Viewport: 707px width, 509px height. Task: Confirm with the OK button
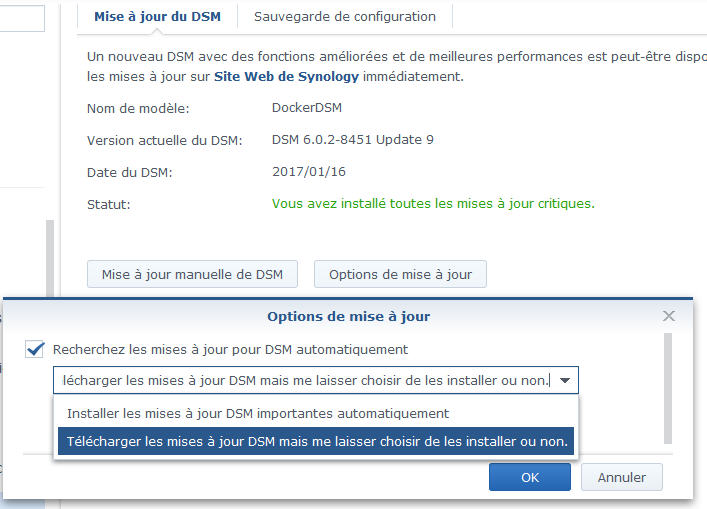pyautogui.click(x=530, y=477)
